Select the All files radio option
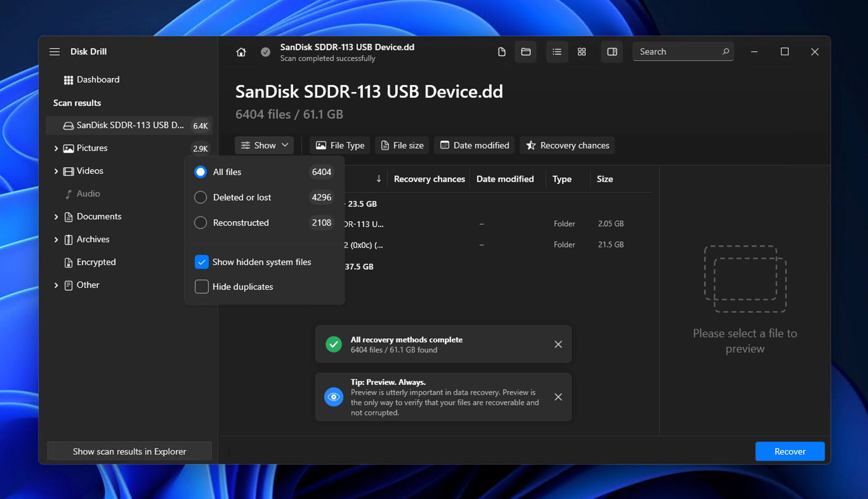The width and height of the screenshot is (868, 499). tap(200, 172)
